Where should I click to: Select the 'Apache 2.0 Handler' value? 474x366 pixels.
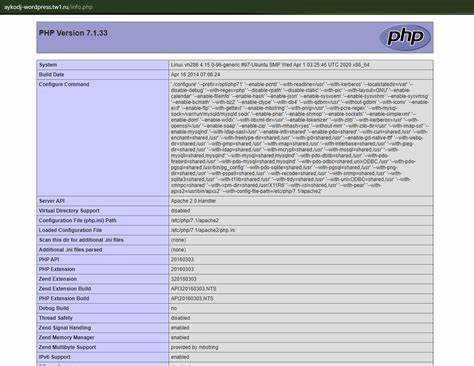click(x=193, y=201)
